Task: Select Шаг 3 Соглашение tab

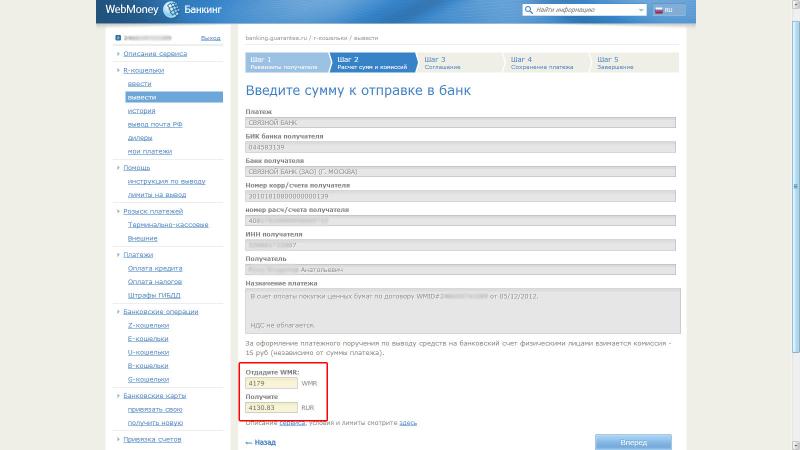Action: click(459, 63)
